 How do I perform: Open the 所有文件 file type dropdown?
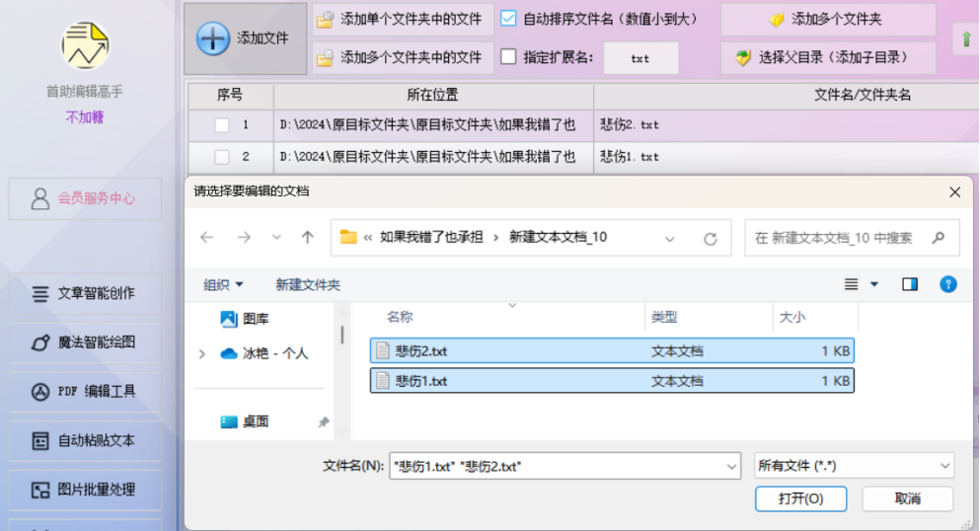(854, 466)
